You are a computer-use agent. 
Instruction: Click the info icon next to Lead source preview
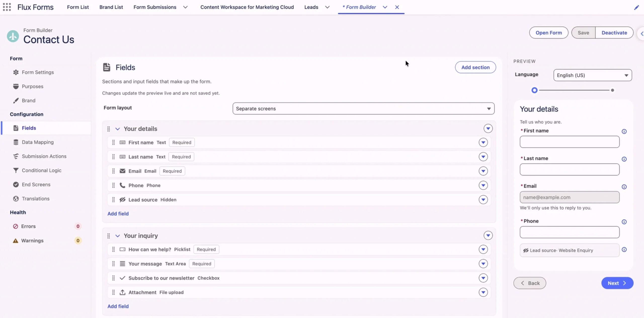coord(624,249)
